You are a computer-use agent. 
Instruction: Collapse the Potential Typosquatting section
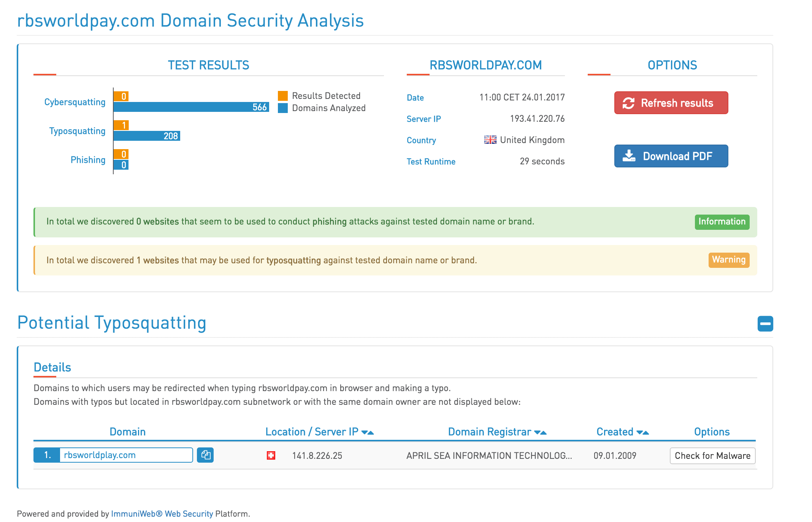pos(765,324)
